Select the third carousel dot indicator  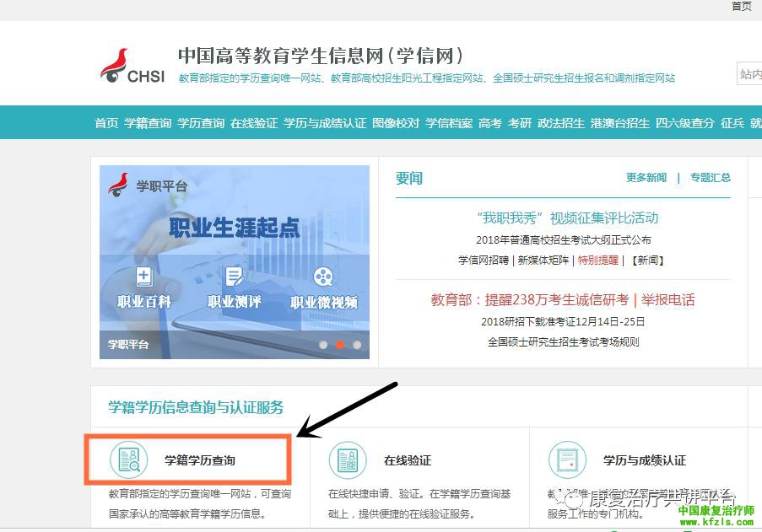[357, 345]
